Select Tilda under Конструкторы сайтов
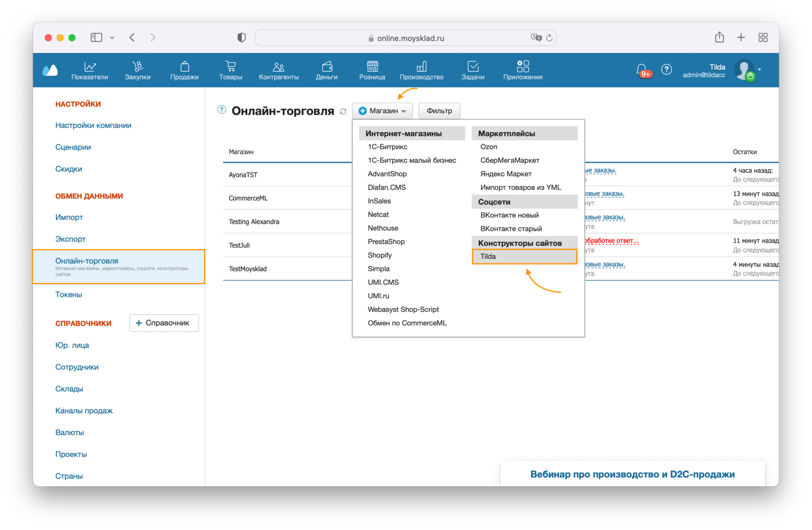 (x=524, y=256)
